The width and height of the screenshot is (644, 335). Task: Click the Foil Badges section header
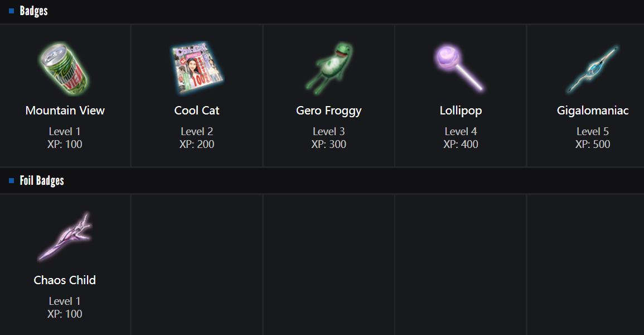[42, 181]
